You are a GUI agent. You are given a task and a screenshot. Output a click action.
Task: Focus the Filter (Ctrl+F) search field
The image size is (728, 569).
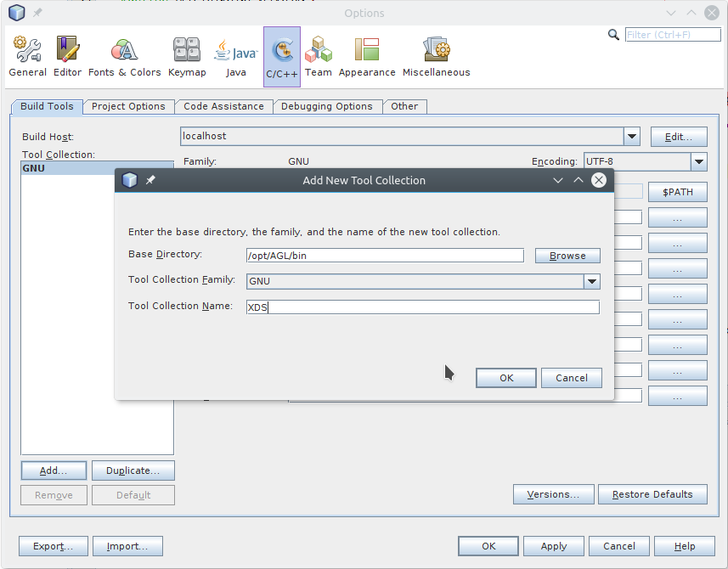pyautogui.click(x=673, y=35)
